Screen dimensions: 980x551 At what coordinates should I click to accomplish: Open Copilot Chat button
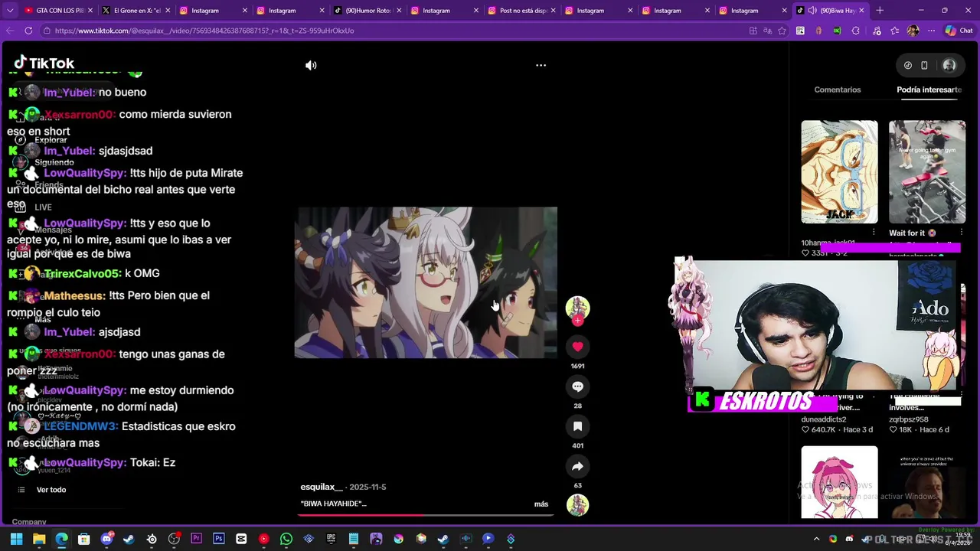(958, 31)
